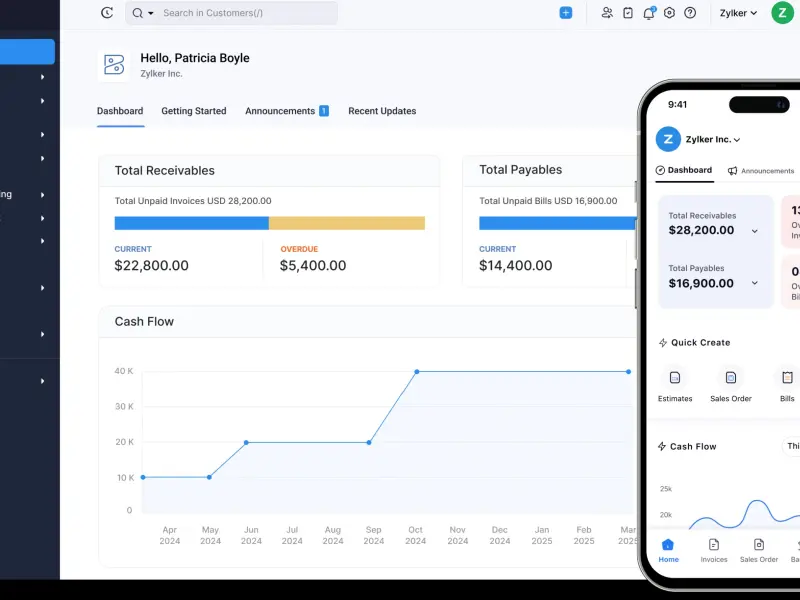The image size is (800, 600).
Task: Expand Total Receivables chevron on phone
Action: [x=754, y=231]
